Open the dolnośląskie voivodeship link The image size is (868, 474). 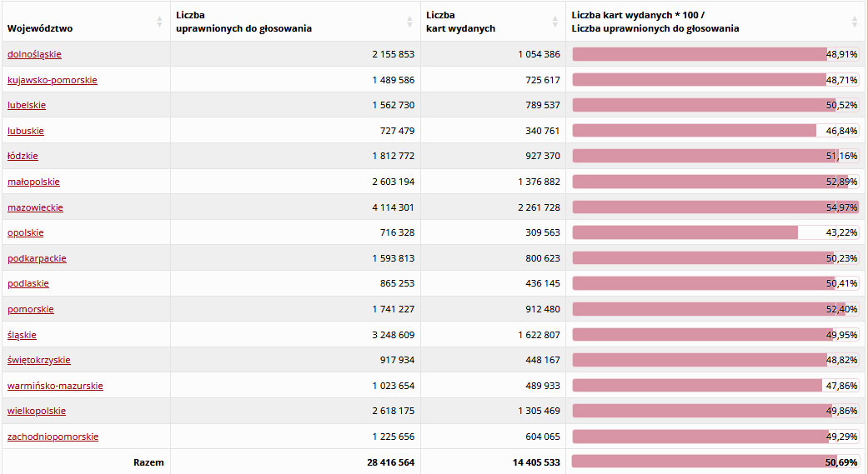[34, 54]
